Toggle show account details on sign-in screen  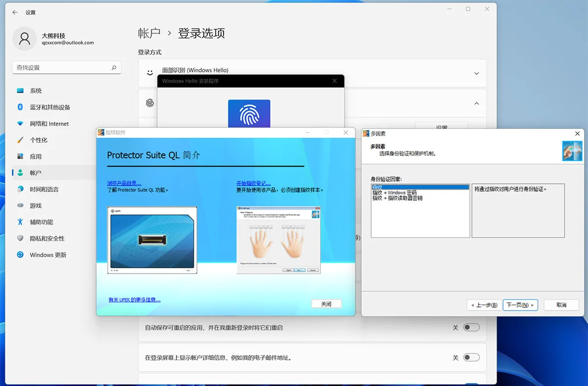point(471,358)
